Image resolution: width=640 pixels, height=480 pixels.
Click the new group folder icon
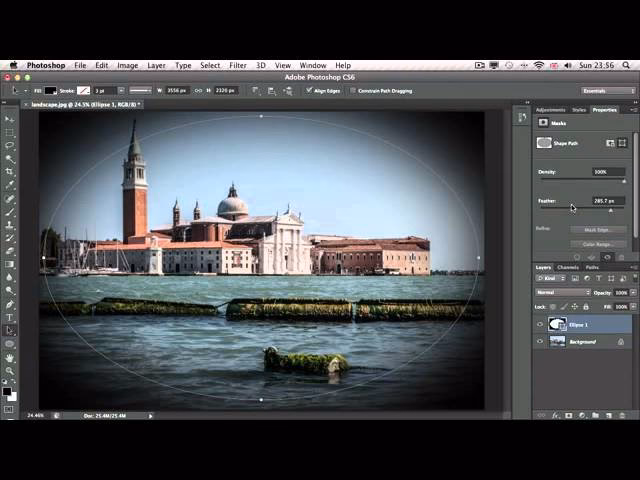point(596,416)
